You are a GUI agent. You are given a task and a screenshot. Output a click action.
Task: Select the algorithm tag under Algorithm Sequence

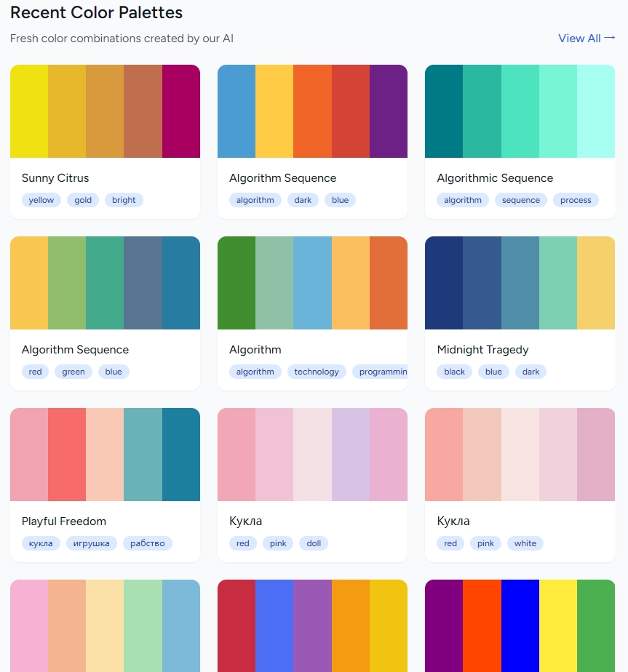tap(255, 200)
